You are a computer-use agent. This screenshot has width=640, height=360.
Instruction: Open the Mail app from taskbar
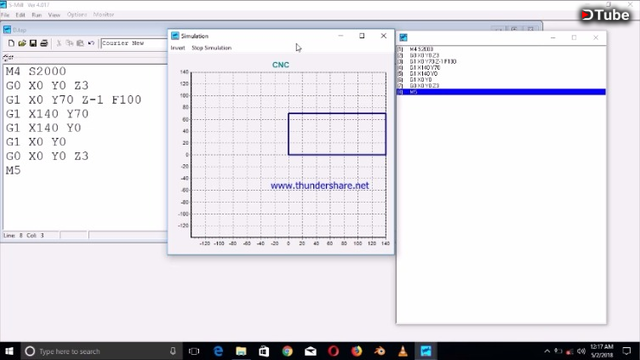[311, 351]
